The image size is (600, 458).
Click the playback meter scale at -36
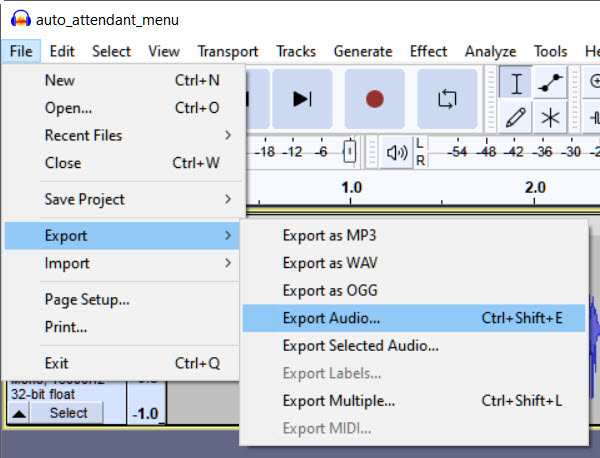543,152
